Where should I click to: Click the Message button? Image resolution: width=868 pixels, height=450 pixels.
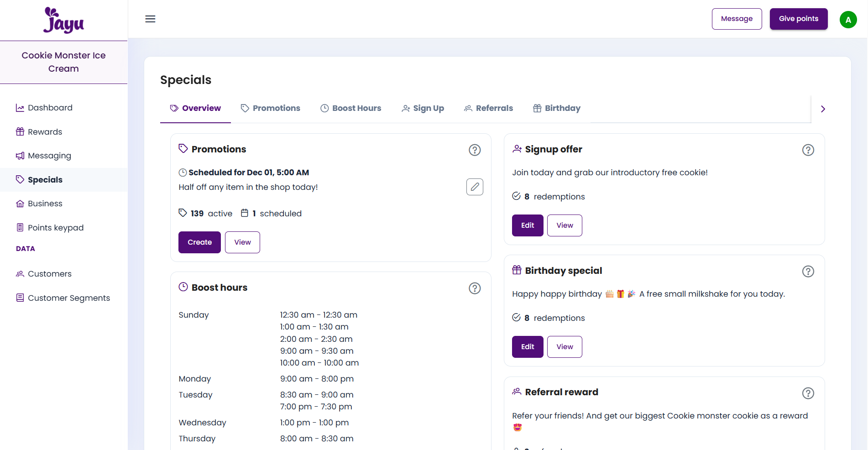(737, 19)
